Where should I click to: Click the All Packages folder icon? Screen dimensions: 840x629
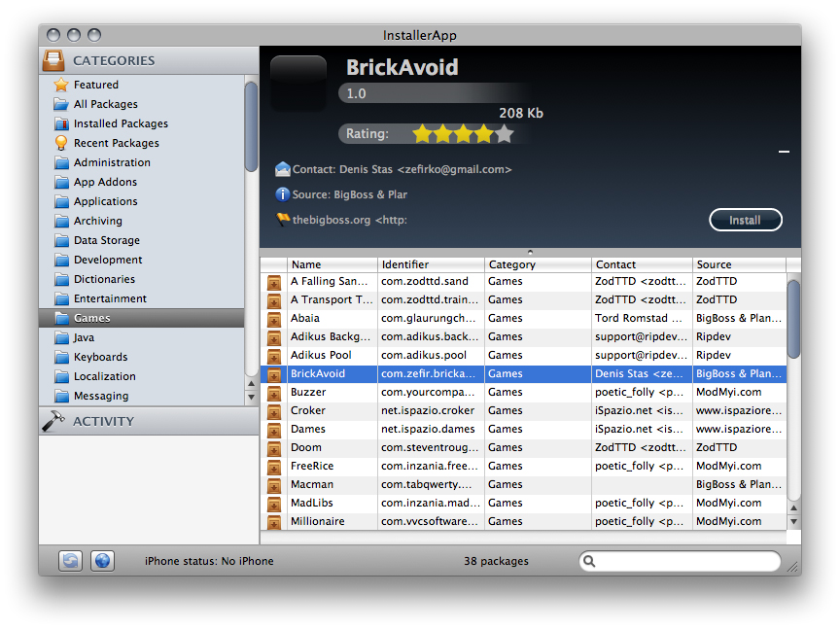click(x=61, y=104)
